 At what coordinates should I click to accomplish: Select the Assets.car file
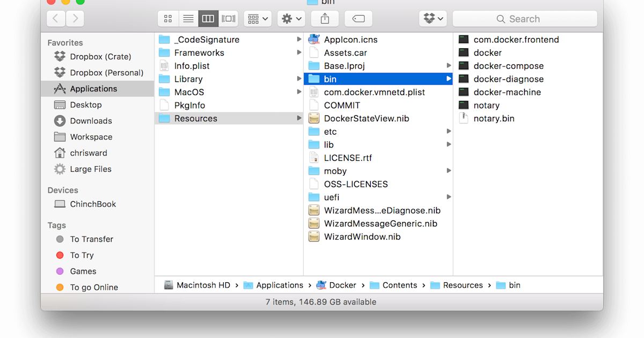378,53
